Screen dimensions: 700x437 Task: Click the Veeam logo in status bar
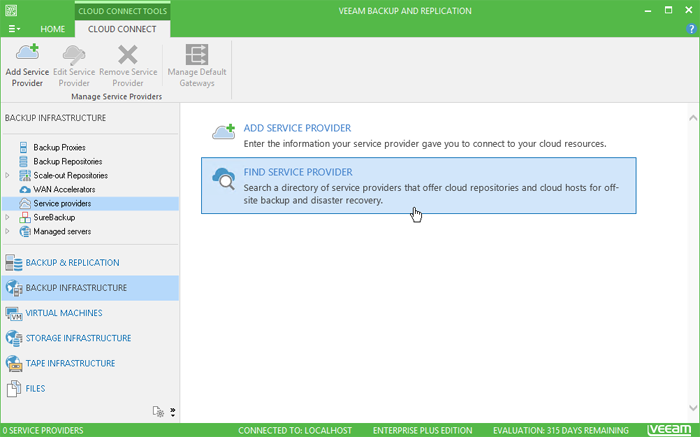tap(669, 430)
